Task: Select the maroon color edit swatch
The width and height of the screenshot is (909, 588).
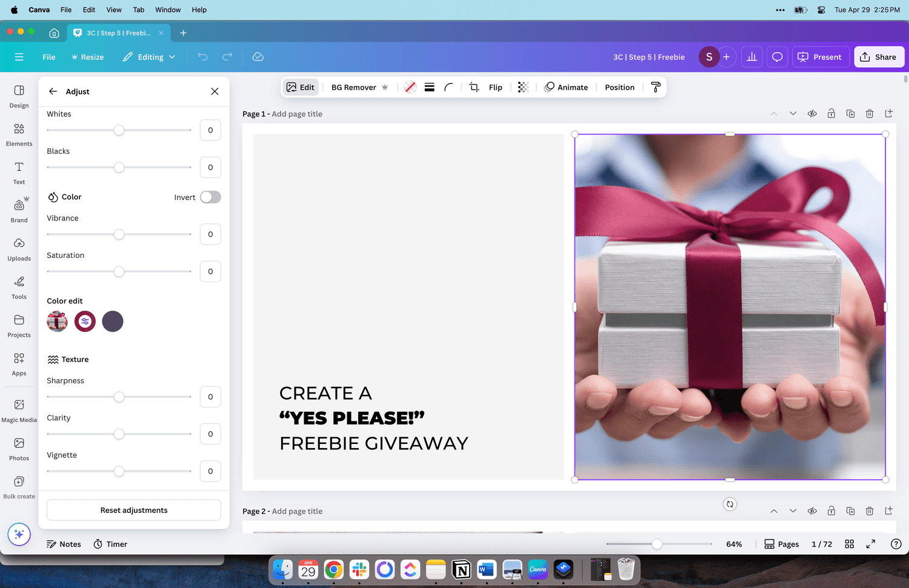Action: pyautogui.click(x=85, y=322)
